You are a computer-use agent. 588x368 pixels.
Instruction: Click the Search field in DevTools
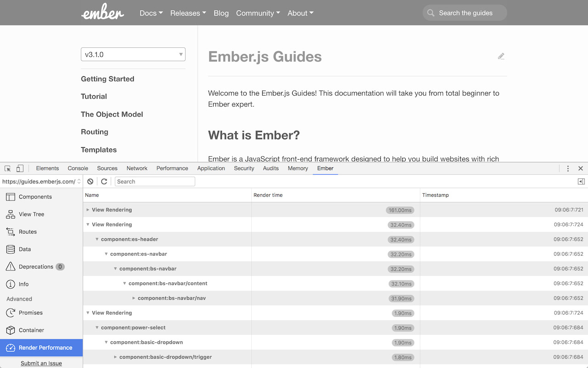tap(155, 181)
